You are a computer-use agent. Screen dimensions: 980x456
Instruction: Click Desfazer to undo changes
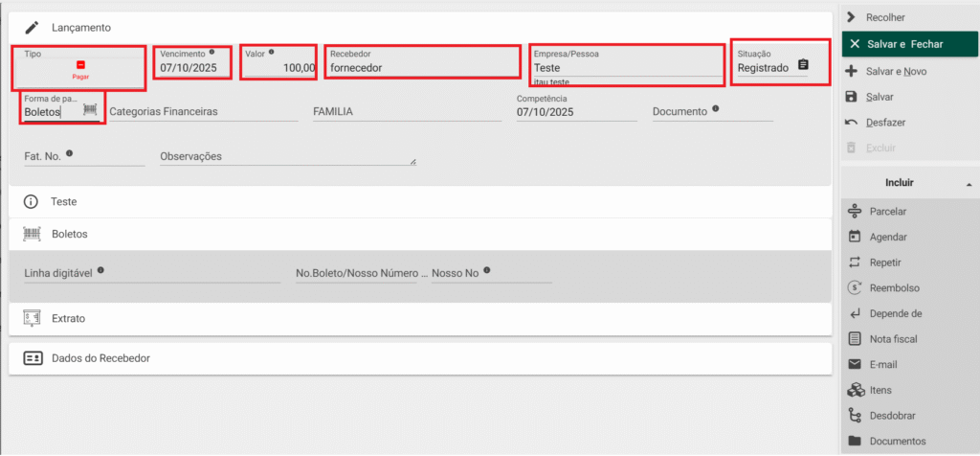[x=885, y=123]
